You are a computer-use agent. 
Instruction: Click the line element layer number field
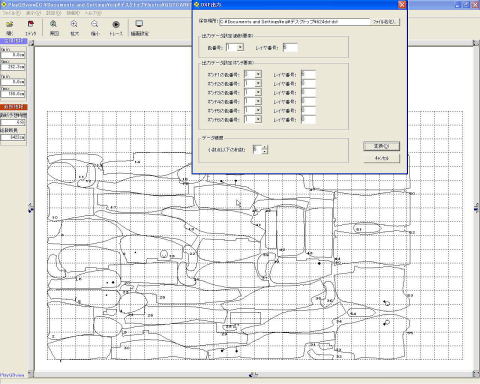click(290, 47)
